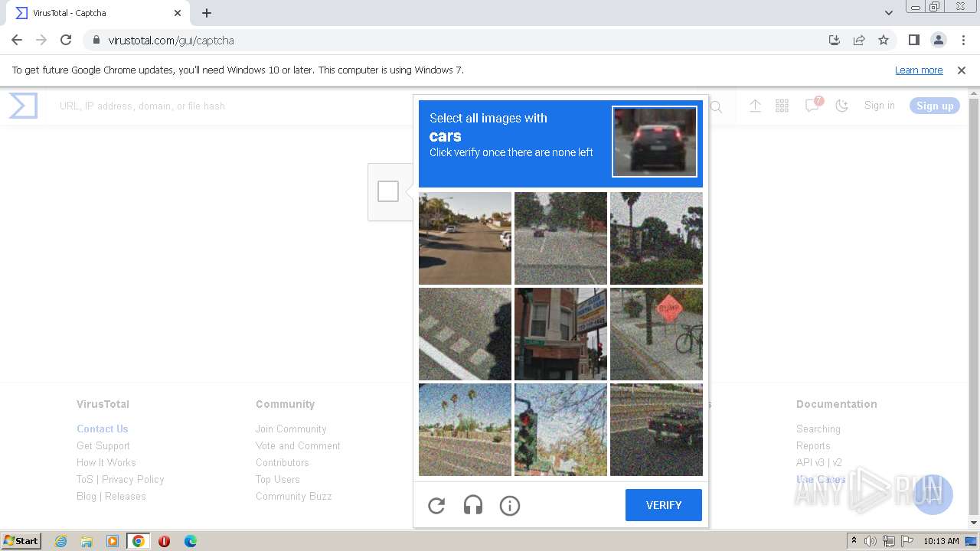Select captcha tile showing street with white car
980x551 pixels.
point(465,238)
